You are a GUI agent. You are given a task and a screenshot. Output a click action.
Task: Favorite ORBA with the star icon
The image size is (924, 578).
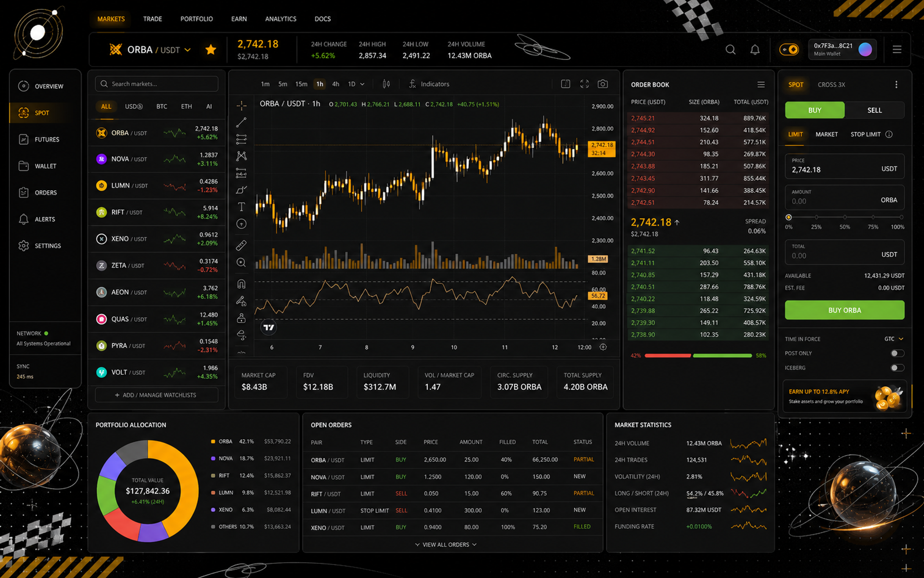211,50
